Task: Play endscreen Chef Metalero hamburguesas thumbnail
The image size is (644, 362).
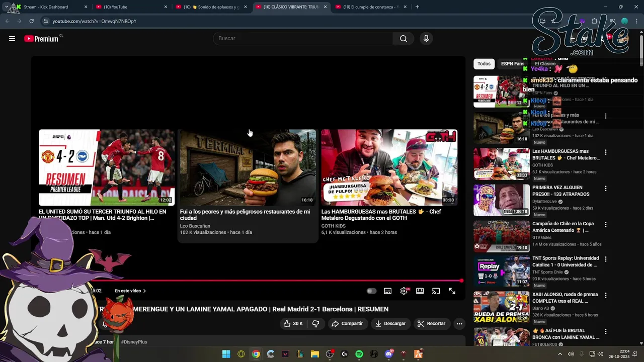Action: (389, 167)
